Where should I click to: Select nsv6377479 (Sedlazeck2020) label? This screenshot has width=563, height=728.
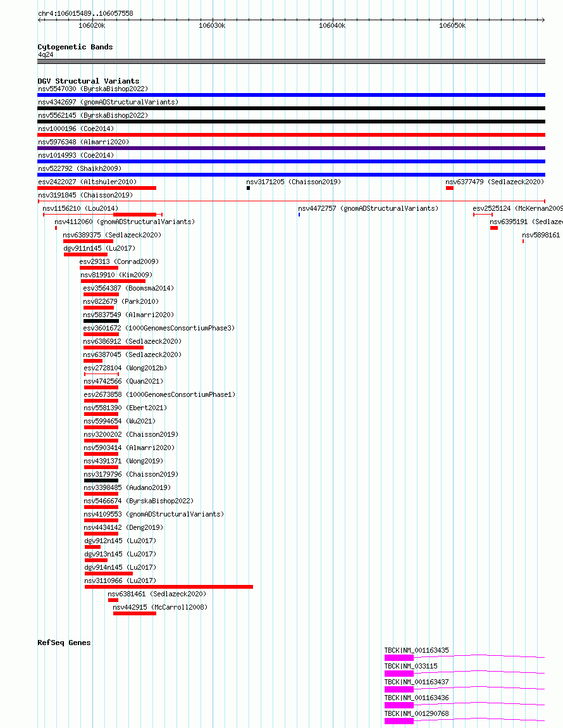495,182
